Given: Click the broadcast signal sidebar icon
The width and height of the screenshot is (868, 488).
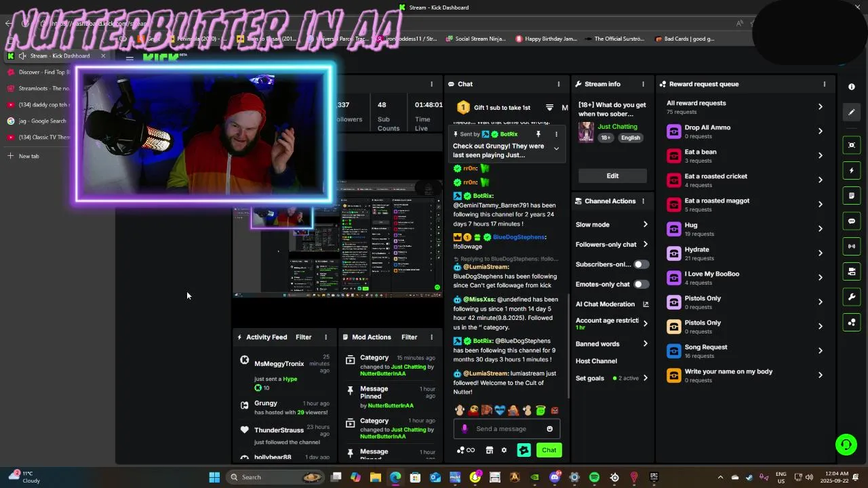Looking at the screenshot, I should [852, 246].
